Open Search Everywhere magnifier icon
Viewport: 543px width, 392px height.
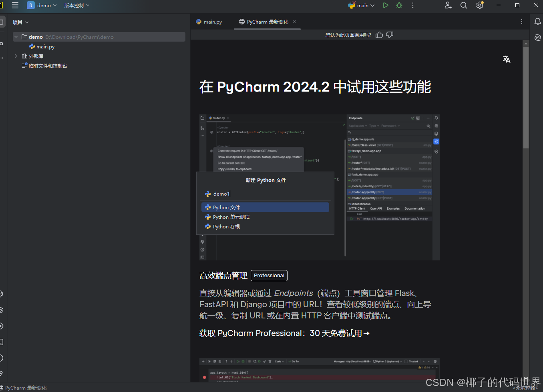coord(464,5)
